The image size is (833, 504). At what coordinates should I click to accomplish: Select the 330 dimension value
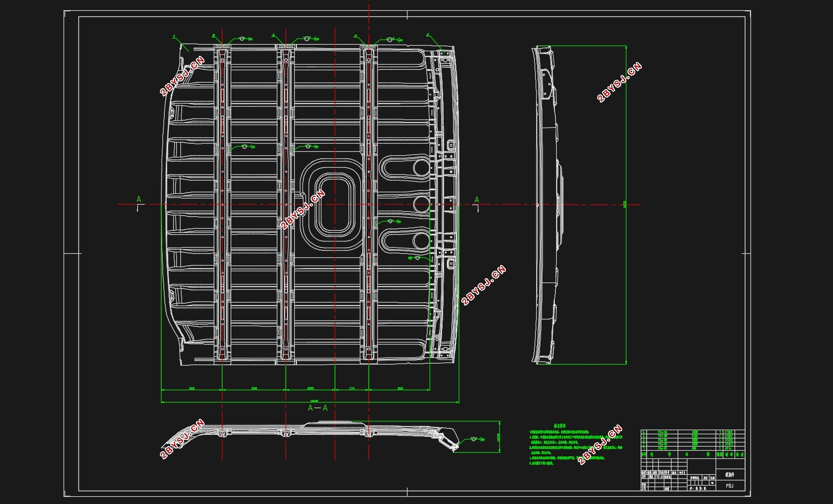[254, 389]
